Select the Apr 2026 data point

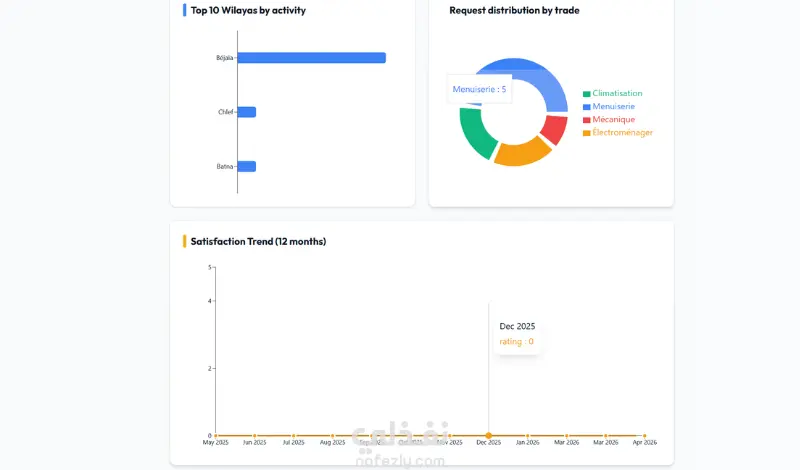pyautogui.click(x=644, y=436)
